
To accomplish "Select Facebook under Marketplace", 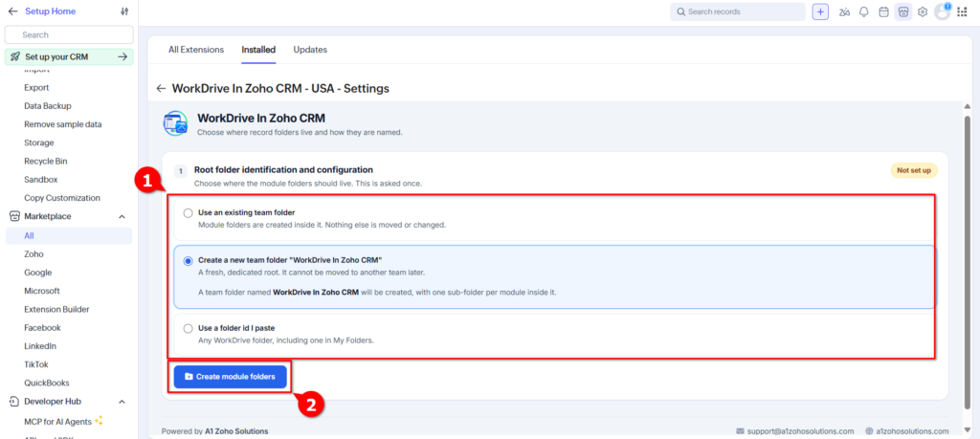I will click(42, 328).
